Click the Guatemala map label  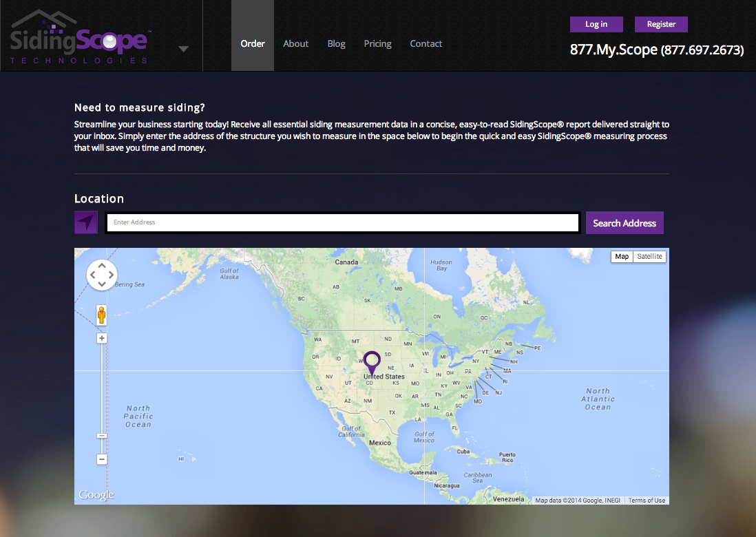pyautogui.click(x=423, y=472)
